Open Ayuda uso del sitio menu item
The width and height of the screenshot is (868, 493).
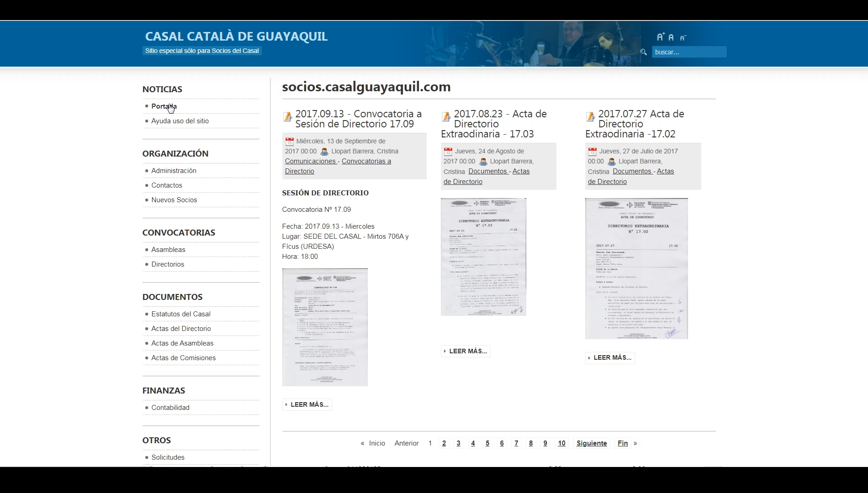pyautogui.click(x=180, y=121)
